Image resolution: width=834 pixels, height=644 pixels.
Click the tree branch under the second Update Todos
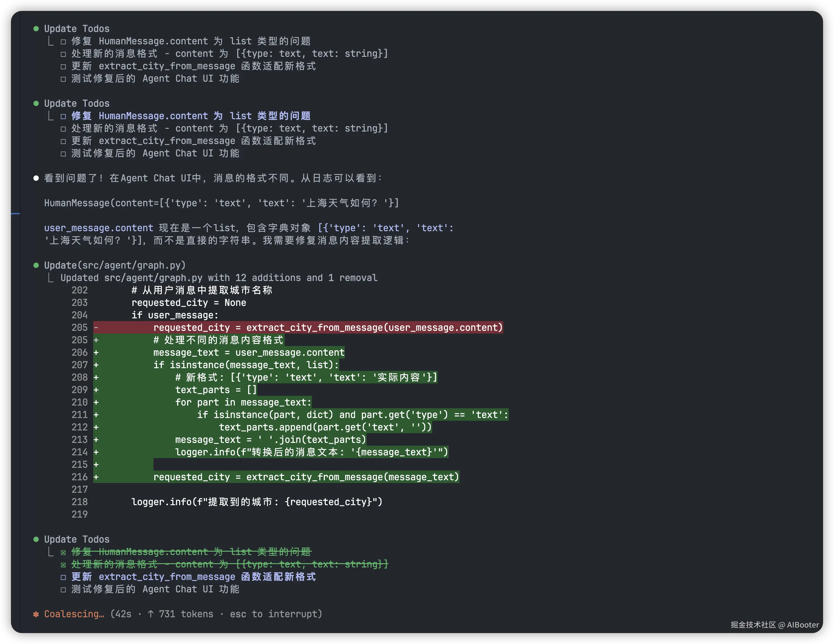click(51, 116)
